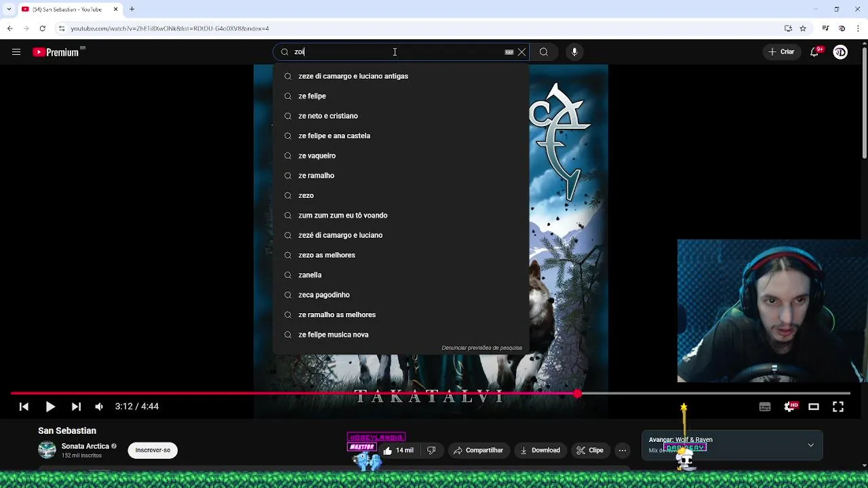The image size is (868, 488).
Task: Skip to previous video in playlist
Action: tap(24, 407)
